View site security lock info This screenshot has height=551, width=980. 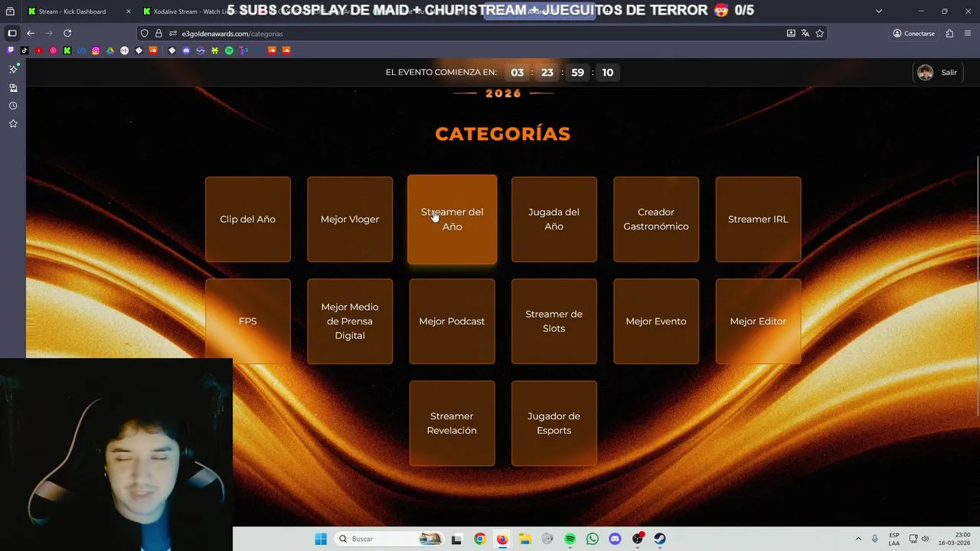(x=158, y=34)
